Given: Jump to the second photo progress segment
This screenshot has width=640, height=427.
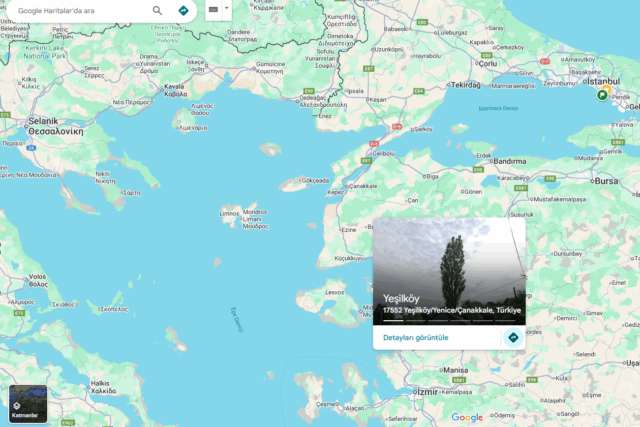Looking at the screenshot, I should (x=416, y=321).
